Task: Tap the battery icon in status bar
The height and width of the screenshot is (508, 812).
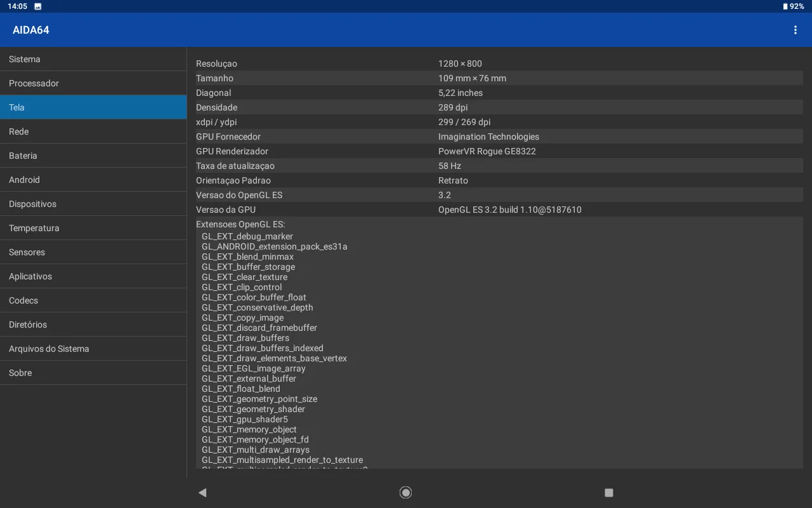Action: [785, 6]
